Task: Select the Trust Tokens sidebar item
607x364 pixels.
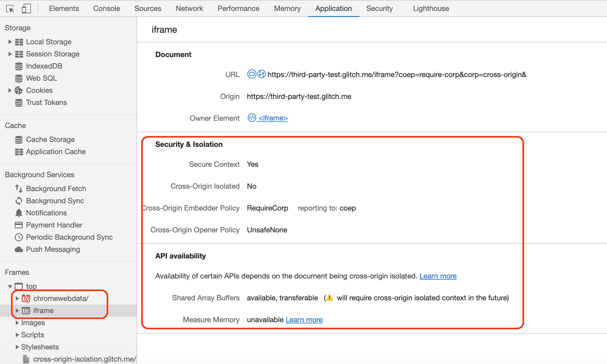Action: tap(47, 102)
